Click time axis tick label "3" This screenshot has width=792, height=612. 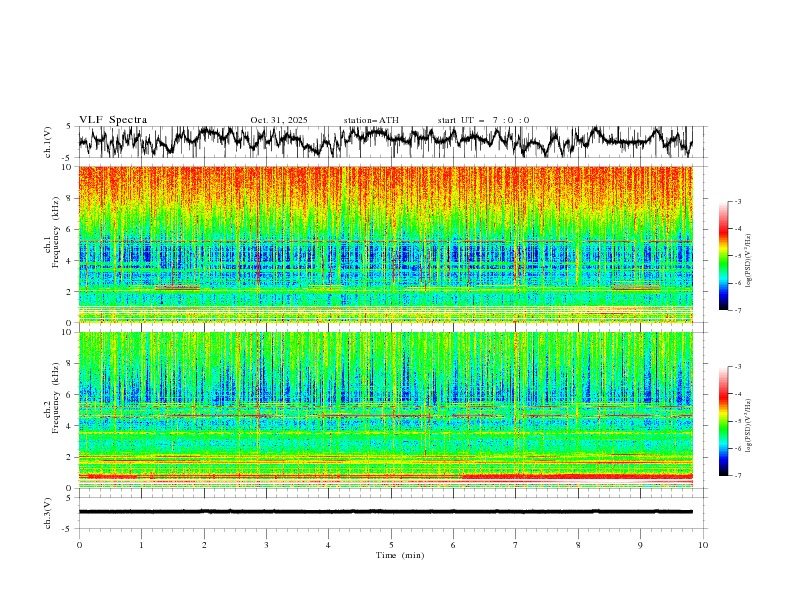(266, 545)
